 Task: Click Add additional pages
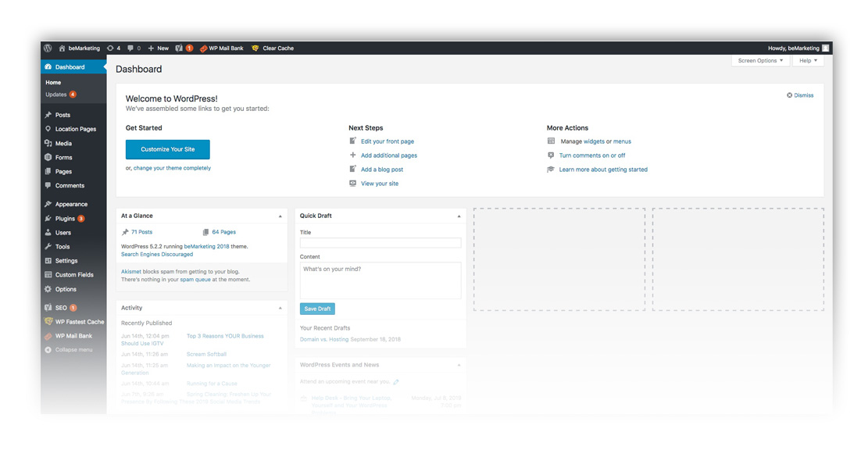389,155
